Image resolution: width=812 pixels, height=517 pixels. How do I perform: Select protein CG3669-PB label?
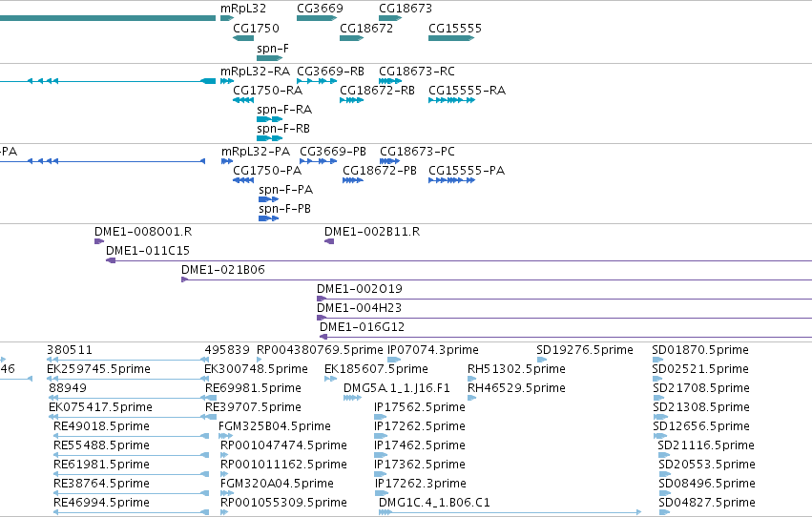[333, 152]
